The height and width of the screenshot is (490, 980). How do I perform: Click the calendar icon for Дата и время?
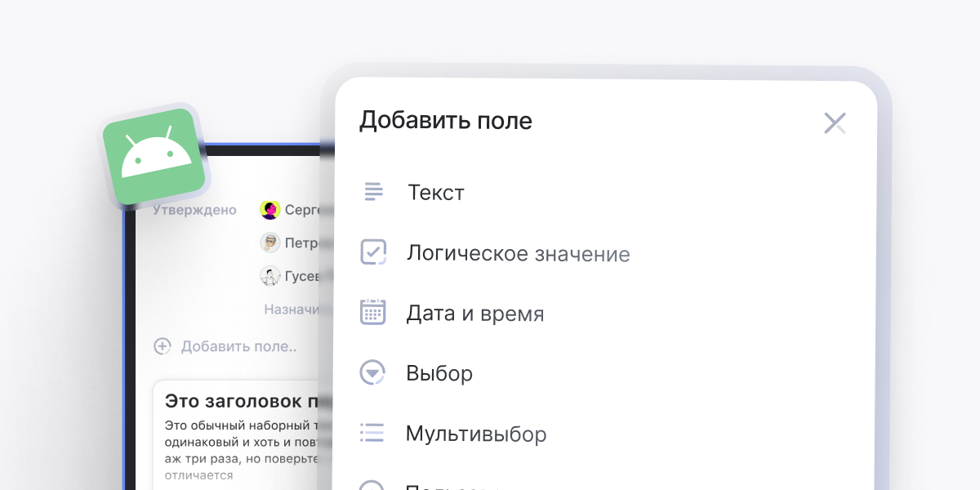[372, 312]
